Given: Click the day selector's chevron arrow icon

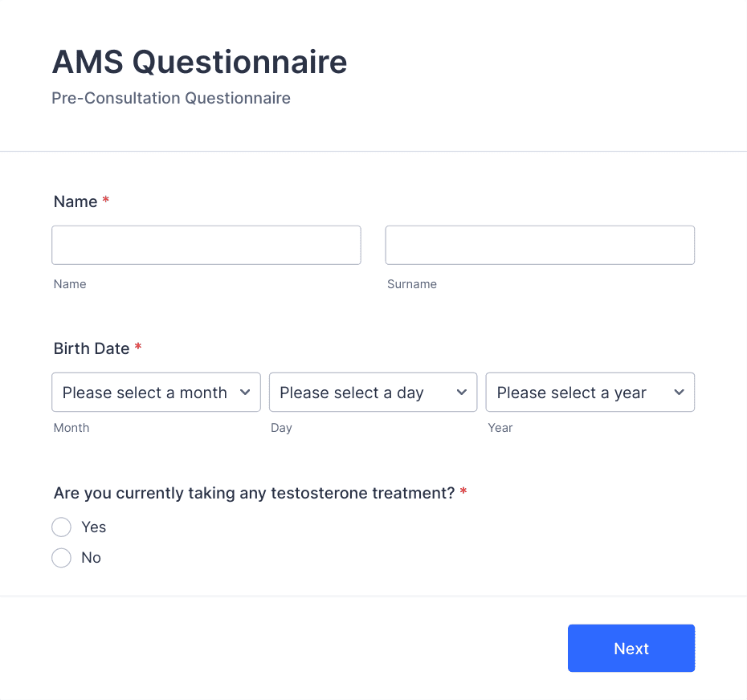Looking at the screenshot, I should point(462,393).
